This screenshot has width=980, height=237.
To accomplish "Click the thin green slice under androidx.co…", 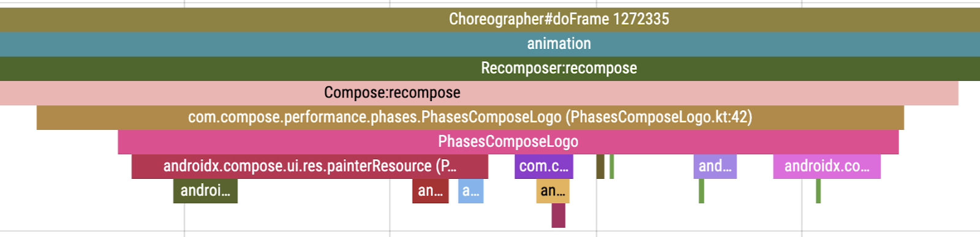I will 818,190.
